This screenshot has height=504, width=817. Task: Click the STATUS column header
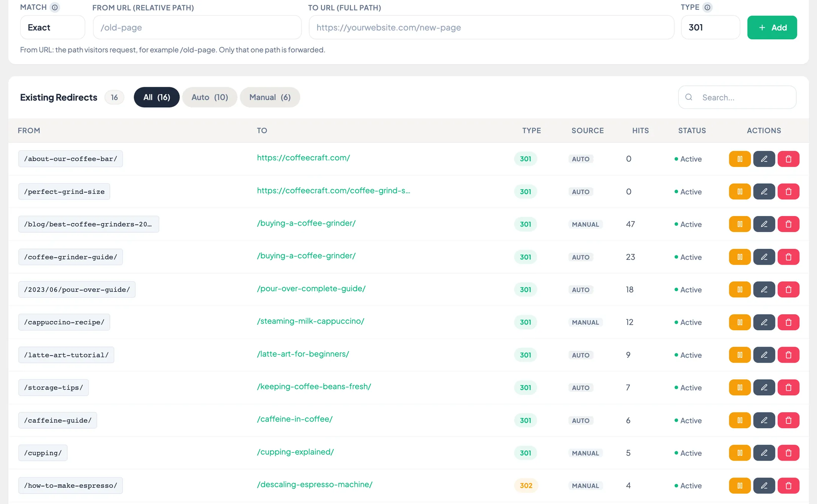[692, 131]
